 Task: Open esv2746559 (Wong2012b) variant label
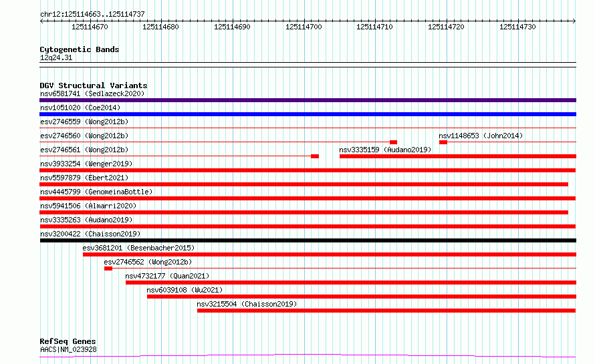click(x=84, y=122)
